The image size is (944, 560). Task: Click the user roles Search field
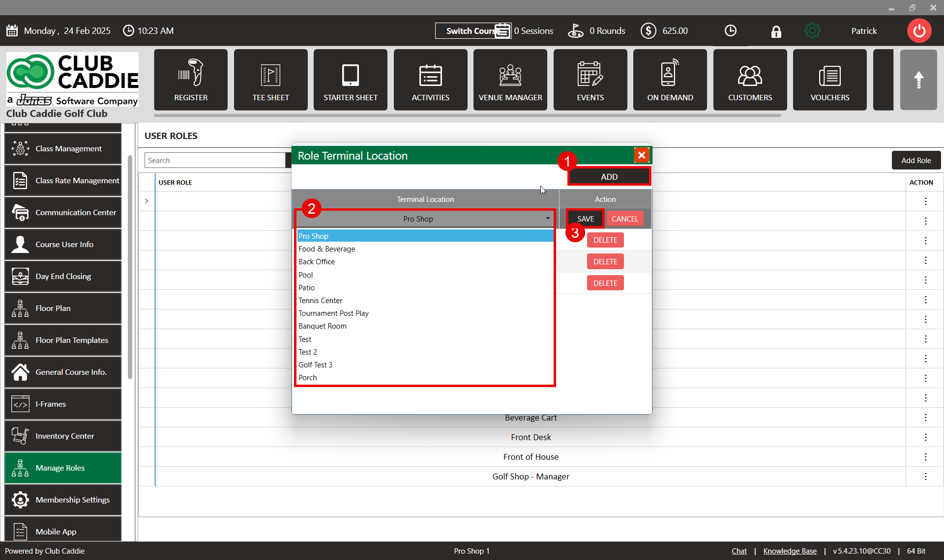tap(215, 160)
